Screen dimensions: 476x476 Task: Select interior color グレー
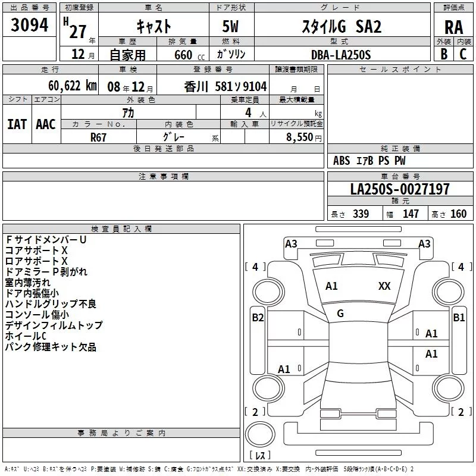tap(174, 137)
